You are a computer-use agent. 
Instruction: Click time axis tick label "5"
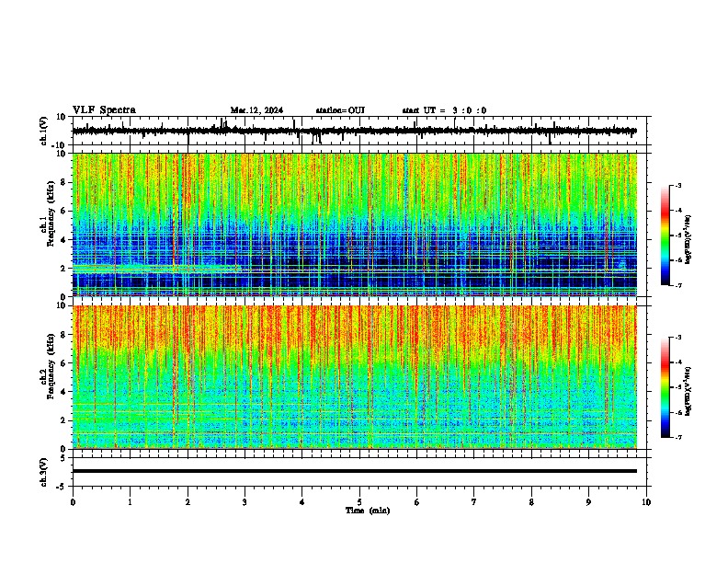tap(359, 502)
